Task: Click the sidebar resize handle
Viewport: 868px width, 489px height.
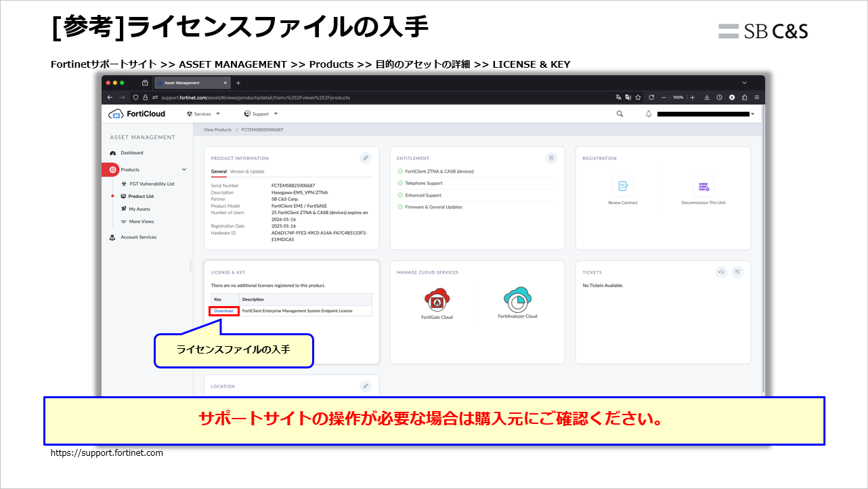Action: click(x=191, y=267)
